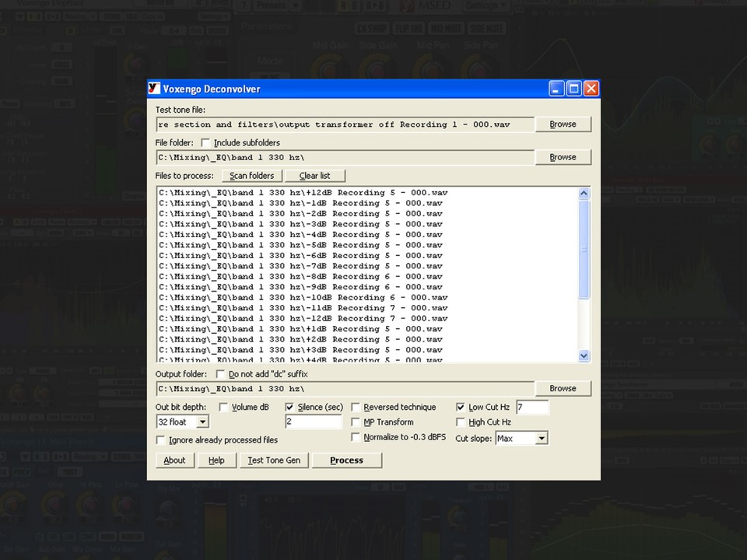747x560 pixels.
Task: Click the Voxengo logo icon in the title bar
Action: (x=154, y=89)
